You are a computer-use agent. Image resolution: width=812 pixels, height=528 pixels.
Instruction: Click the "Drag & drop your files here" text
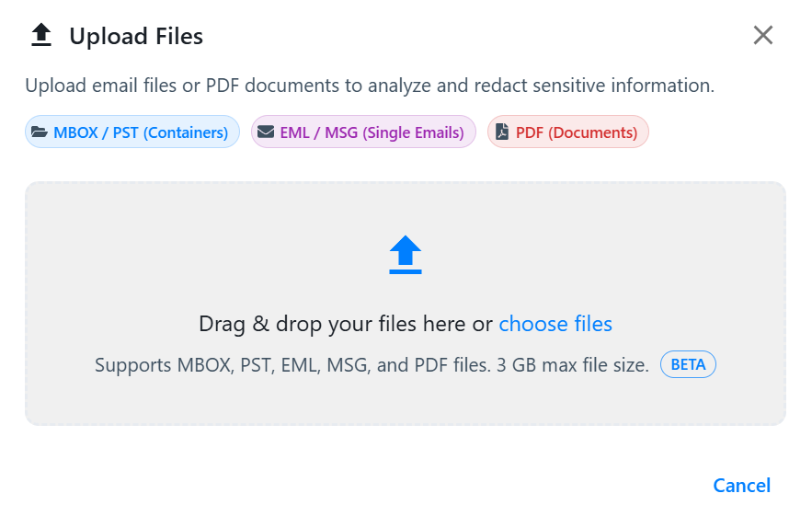(346, 324)
